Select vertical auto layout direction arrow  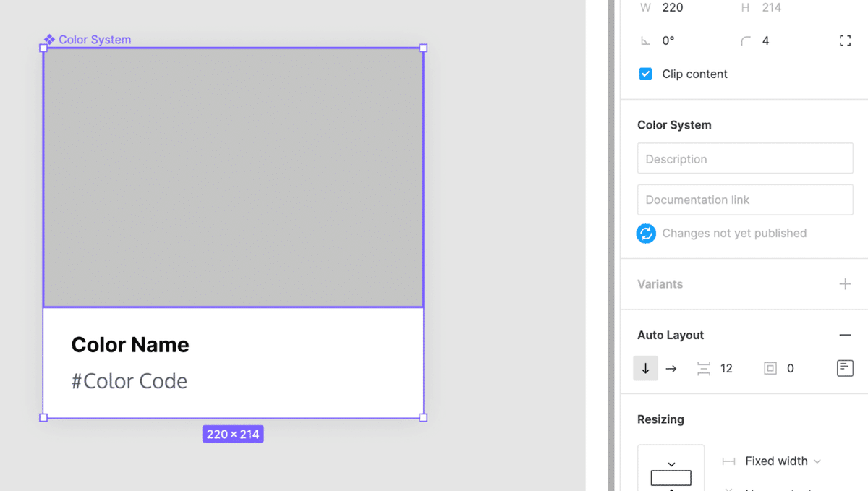click(645, 368)
